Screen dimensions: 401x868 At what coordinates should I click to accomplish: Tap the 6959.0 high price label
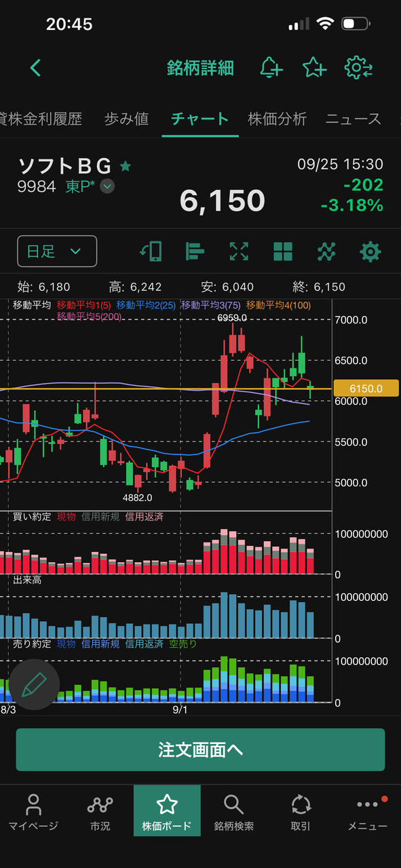tap(232, 317)
